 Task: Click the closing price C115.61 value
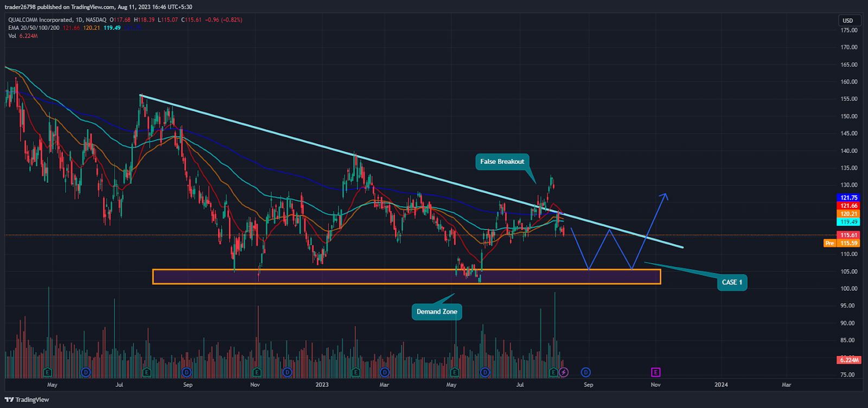click(x=192, y=20)
